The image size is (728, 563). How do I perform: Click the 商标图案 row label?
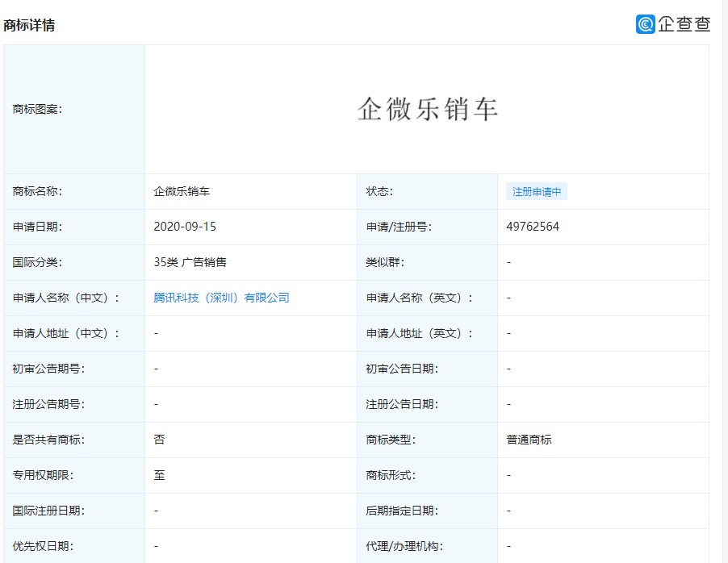coord(37,109)
